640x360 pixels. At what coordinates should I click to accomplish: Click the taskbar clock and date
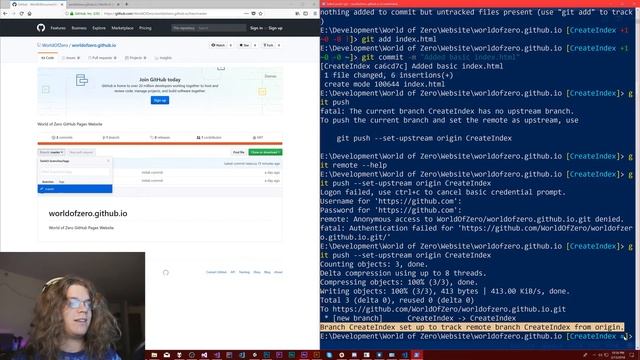click(x=618, y=355)
